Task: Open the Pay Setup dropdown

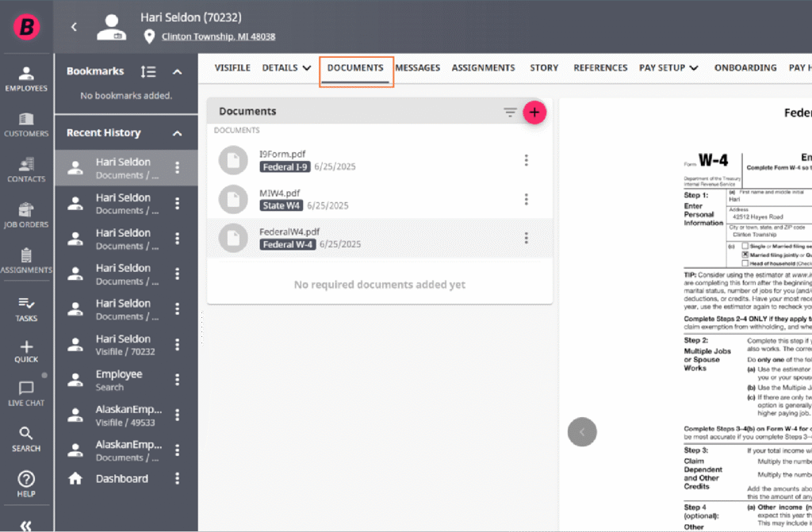Action: click(668, 68)
